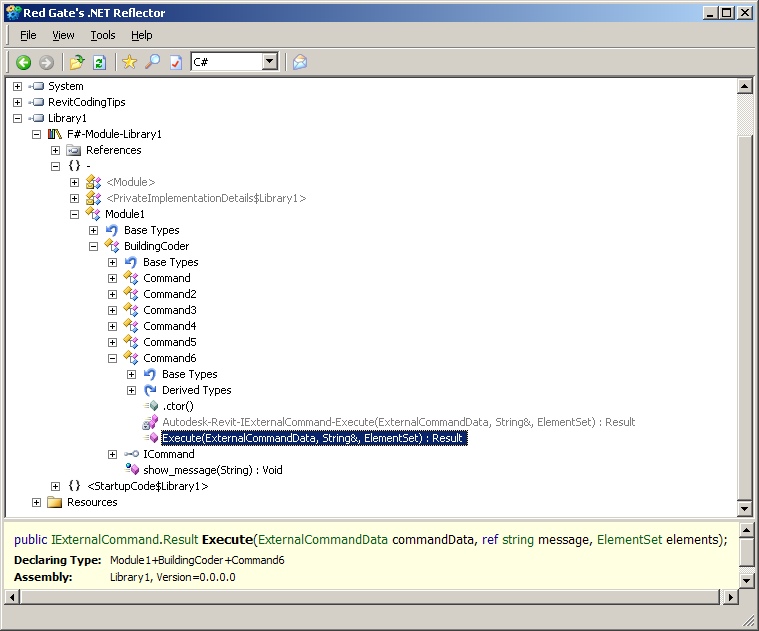Screen dimensions: 759x631
Task: Click ExternalCommandData type link in signature
Action: (x=321, y=539)
